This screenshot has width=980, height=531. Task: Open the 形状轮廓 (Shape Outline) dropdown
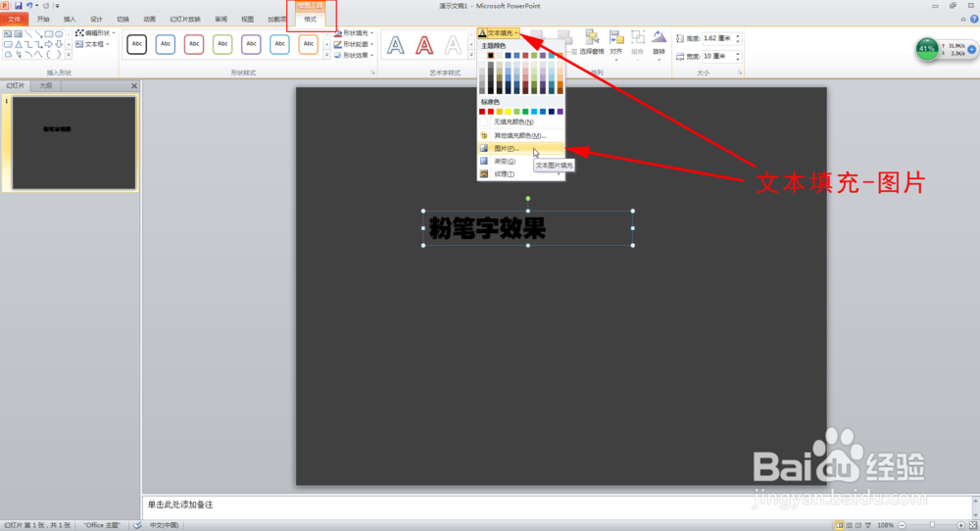pyautogui.click(x=354, y=44)
